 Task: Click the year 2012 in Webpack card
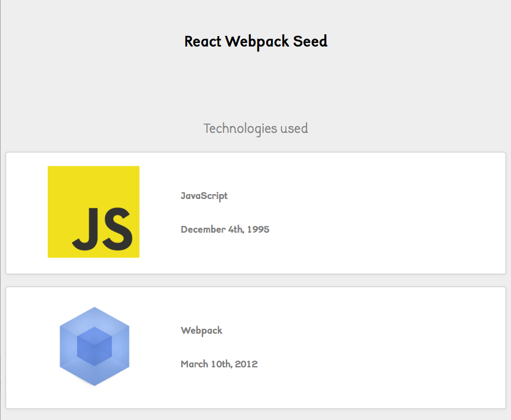pos(247,364)
